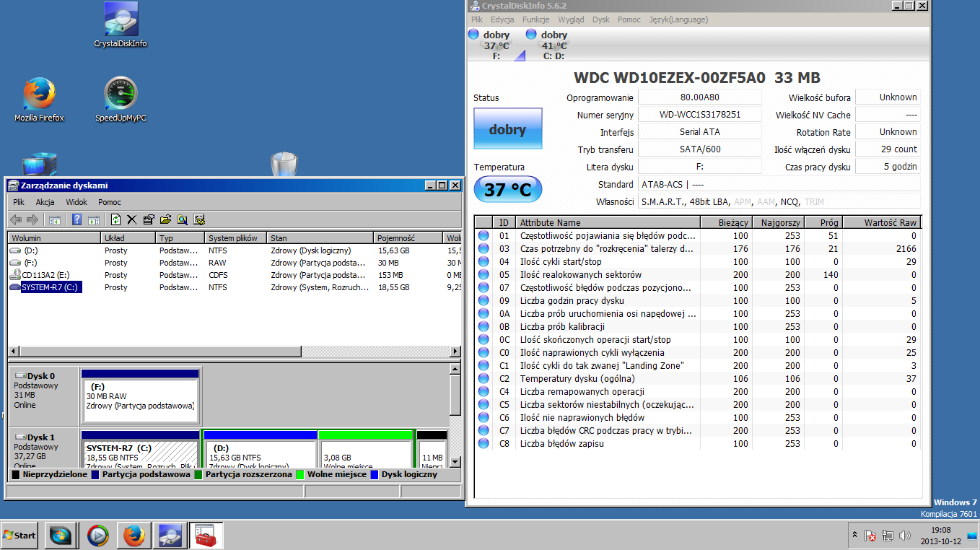The image size is (980, 550).
Task: Open the Dysk menu
Action: (x=601, y=19)
